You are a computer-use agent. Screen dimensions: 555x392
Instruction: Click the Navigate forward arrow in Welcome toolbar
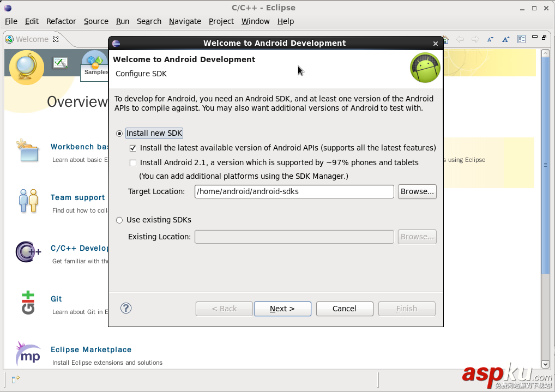(x=475, y=39)
